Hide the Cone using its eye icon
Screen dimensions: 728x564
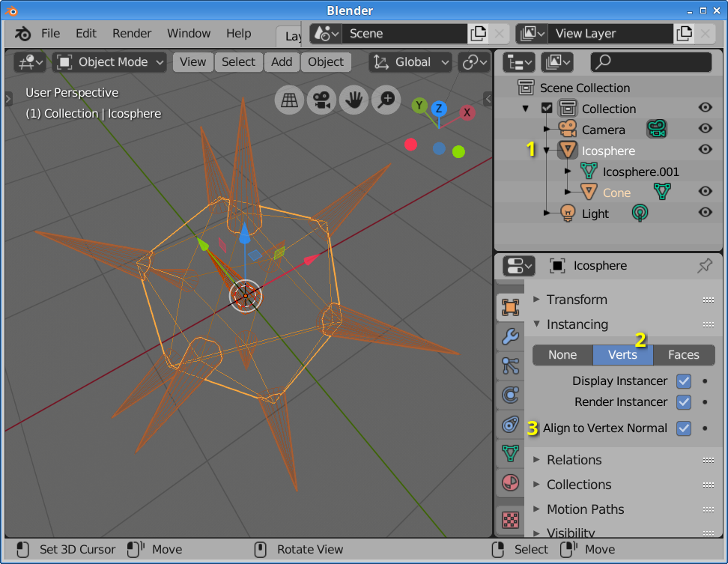(706, 191)
